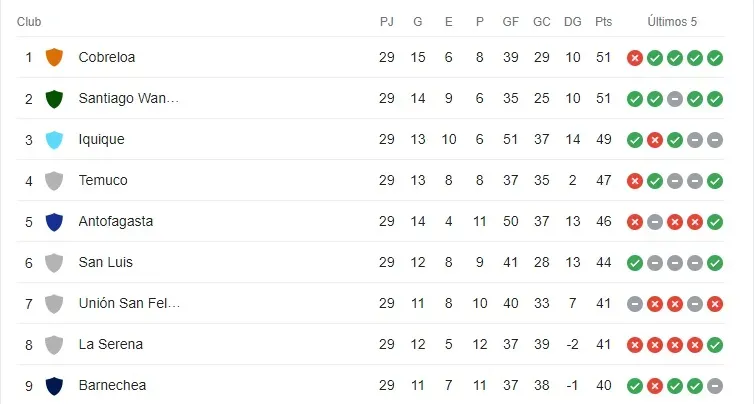Click Temuco's gray placeholder crest
The height and width of the screenshot is (404, 754).
pos(55,181)
